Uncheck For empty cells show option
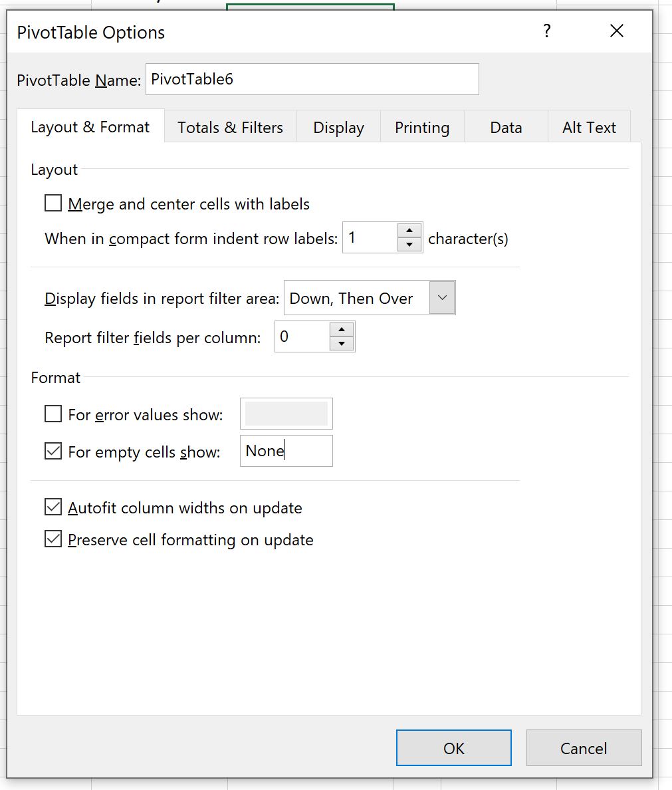This screenshot has height=790, width=672. [53, 451]
